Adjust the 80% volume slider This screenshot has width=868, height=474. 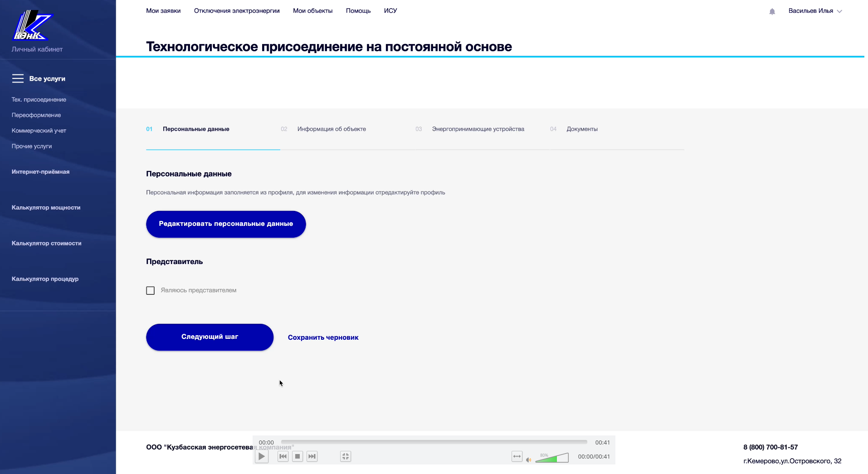tap(552, 458)
